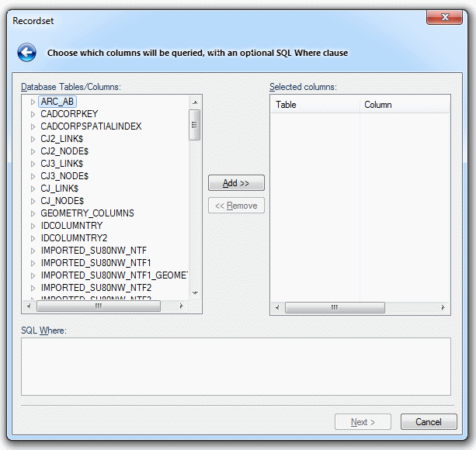Select the IDCOLUMNTRY2 table

pyautogui.click(x=74, y=238)
